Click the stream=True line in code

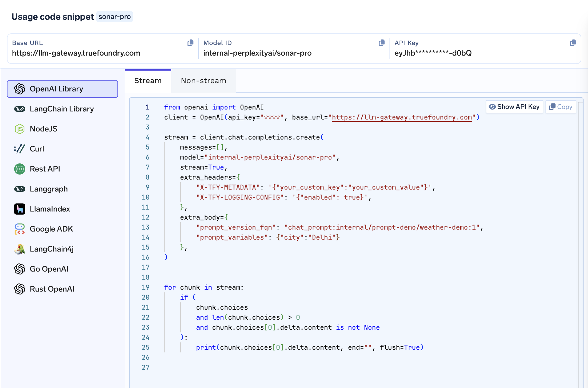(x=204, y=167)
